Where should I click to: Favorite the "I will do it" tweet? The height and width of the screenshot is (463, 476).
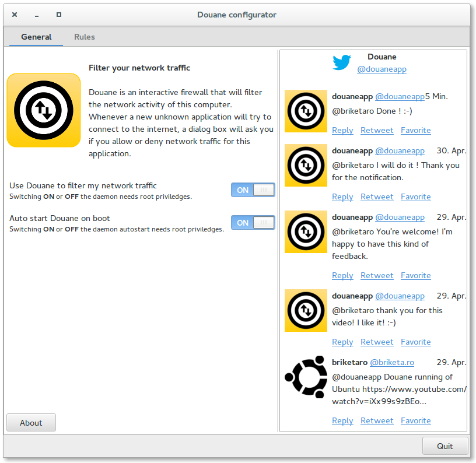[415, 197]
